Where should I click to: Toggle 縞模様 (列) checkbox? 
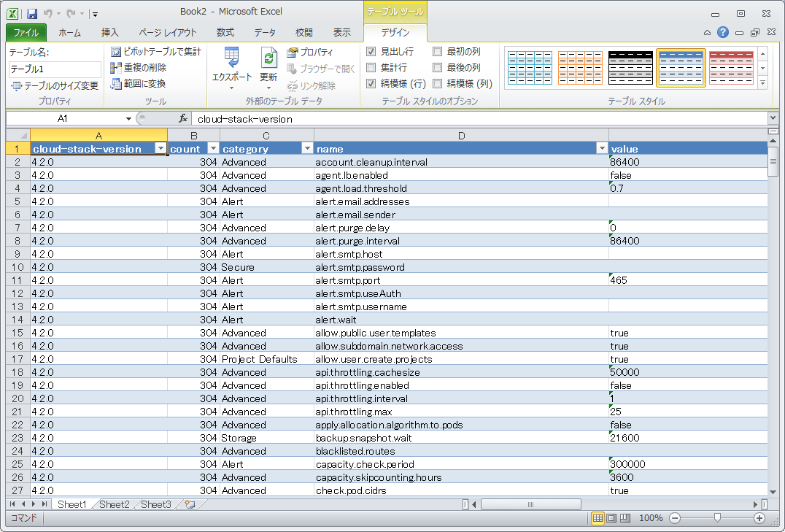click(x=437, y=83)
